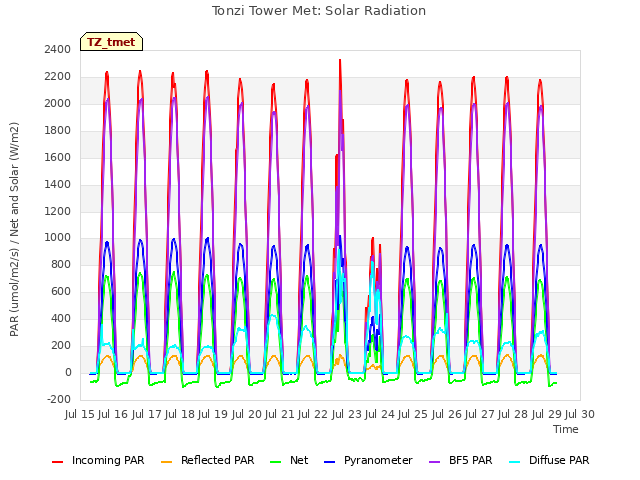Click the 2000 y-axis tick label
Image resolution: width=640 pixels, height=480 pixels.
[x=58, y=103]
